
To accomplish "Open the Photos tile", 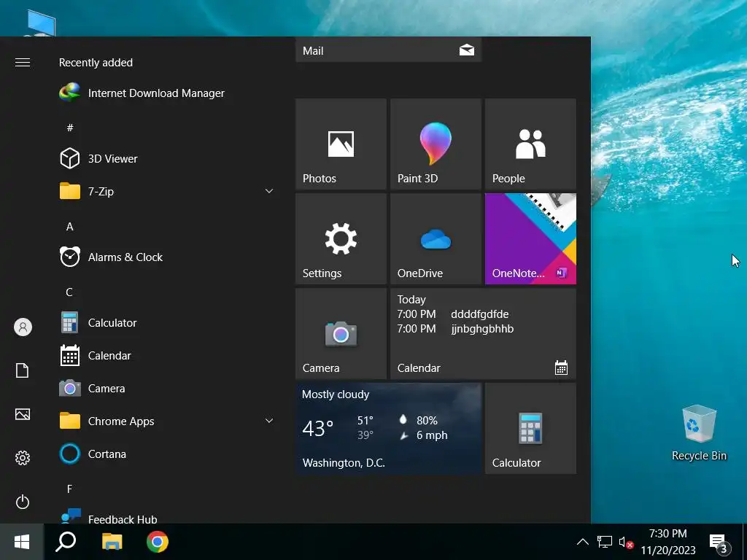I will point(341,144).
